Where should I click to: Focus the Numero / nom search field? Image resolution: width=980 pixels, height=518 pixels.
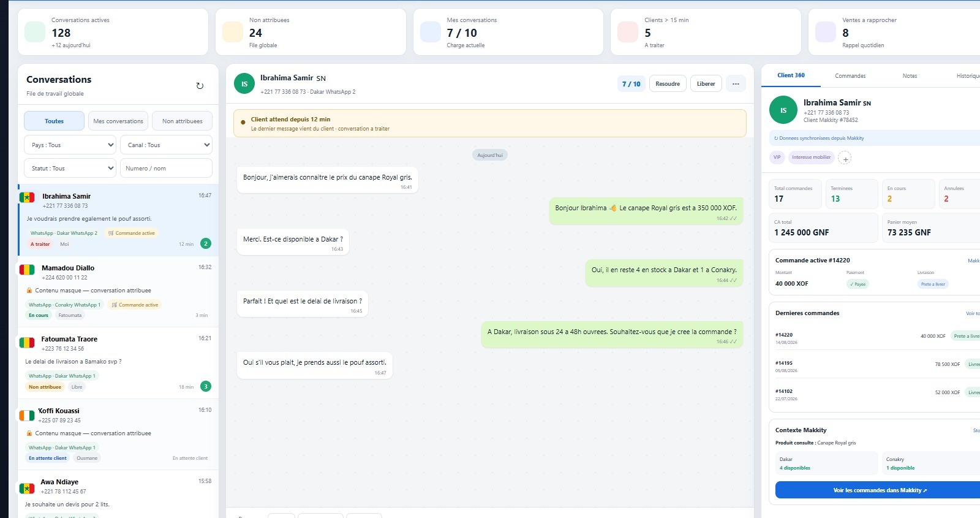point(167,168)
